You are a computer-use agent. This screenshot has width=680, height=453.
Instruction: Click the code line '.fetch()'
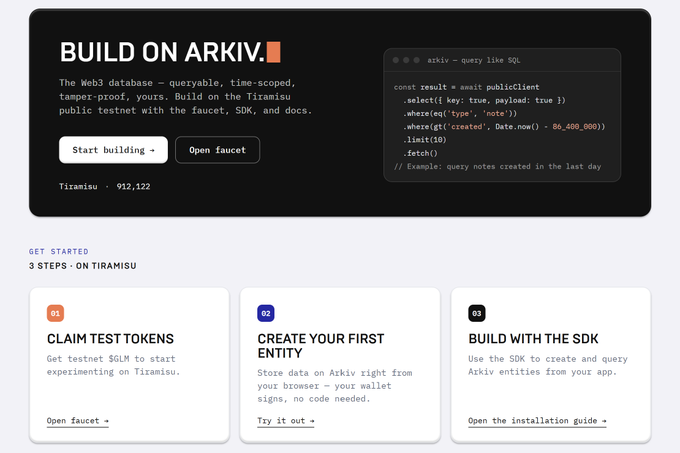click(420, 153)
